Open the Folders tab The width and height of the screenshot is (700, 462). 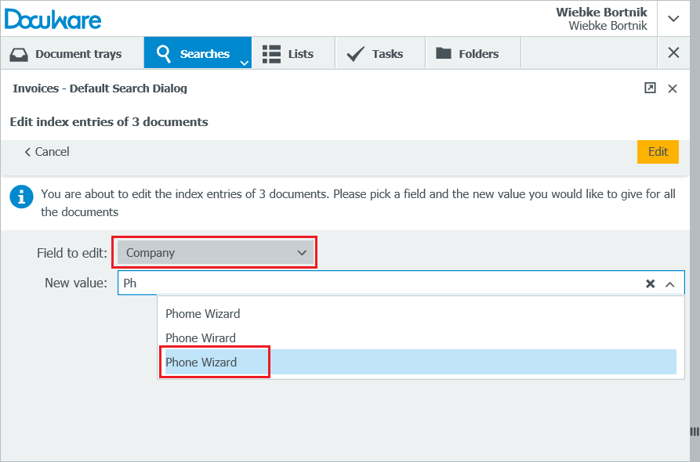[x=468, y=54]
